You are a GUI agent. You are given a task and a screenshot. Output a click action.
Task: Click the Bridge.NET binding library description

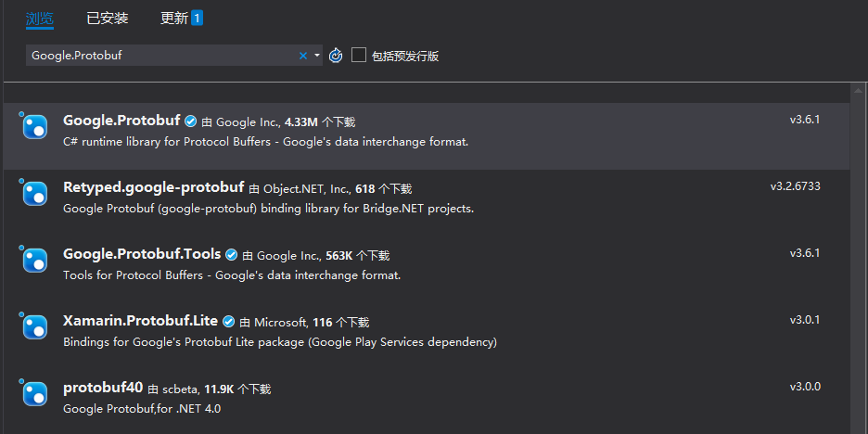tap(269, 209)
